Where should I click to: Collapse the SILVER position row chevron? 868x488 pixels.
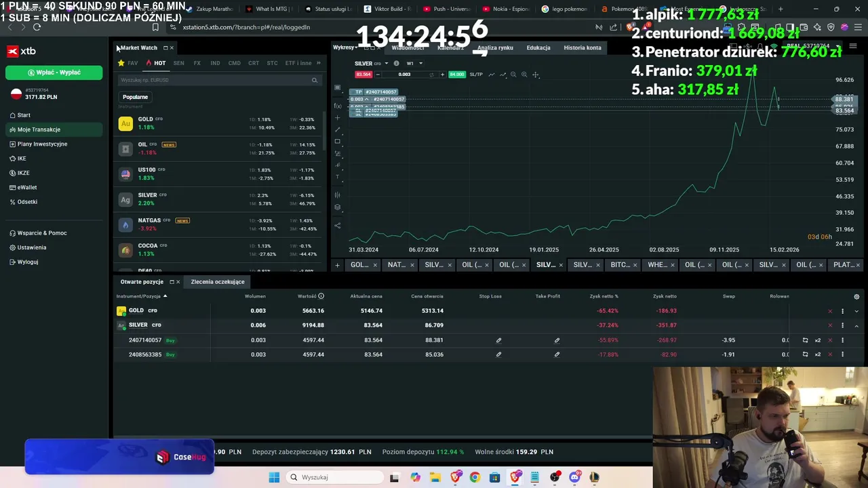click(x=856, y=326)
